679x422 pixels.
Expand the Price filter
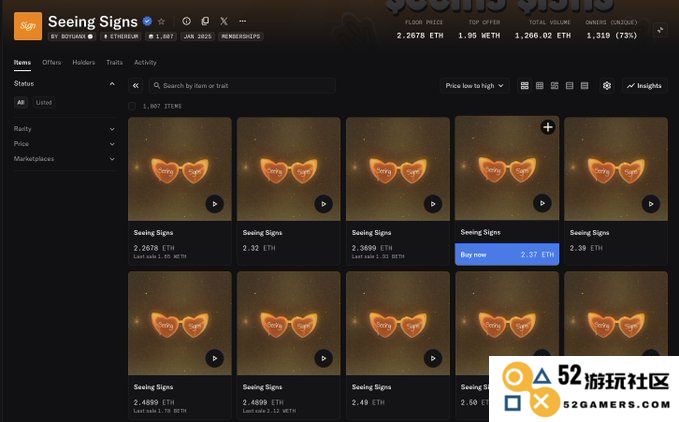click(65, 144)
